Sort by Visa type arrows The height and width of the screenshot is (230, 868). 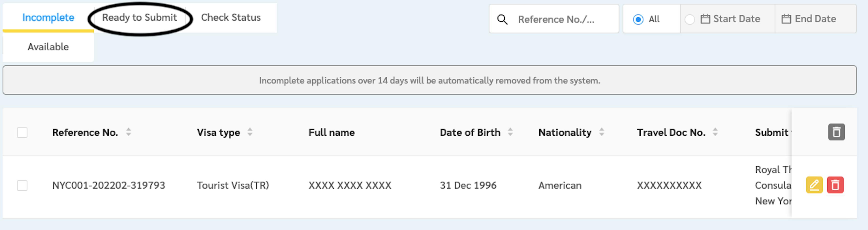tap(250, 132)
